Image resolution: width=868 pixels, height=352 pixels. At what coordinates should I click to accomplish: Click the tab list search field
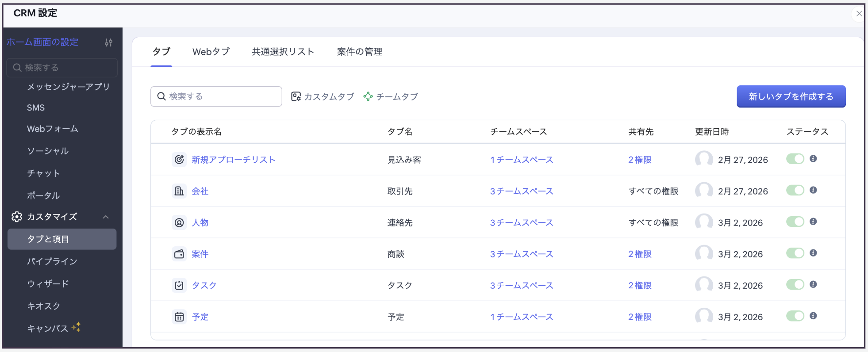[217, 96]
